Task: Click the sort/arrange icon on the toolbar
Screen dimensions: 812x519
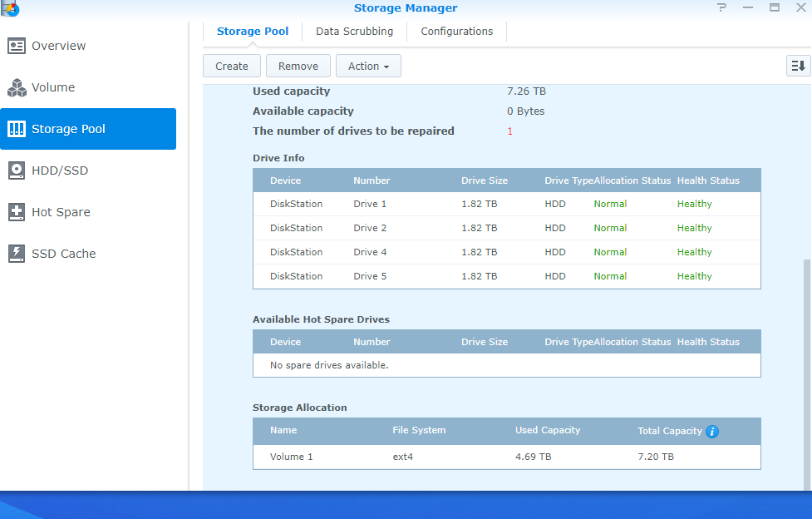Action: [797, 64]
